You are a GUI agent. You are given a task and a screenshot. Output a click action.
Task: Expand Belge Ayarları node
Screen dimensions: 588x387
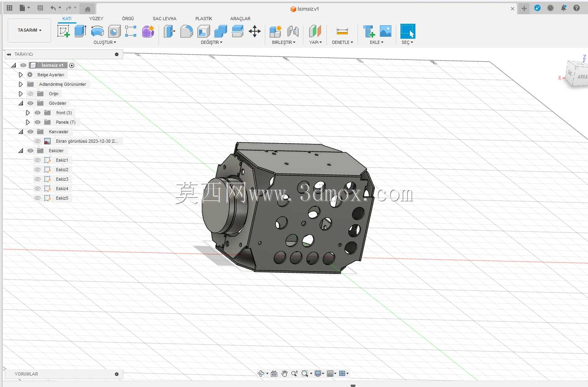pos(21,75)
